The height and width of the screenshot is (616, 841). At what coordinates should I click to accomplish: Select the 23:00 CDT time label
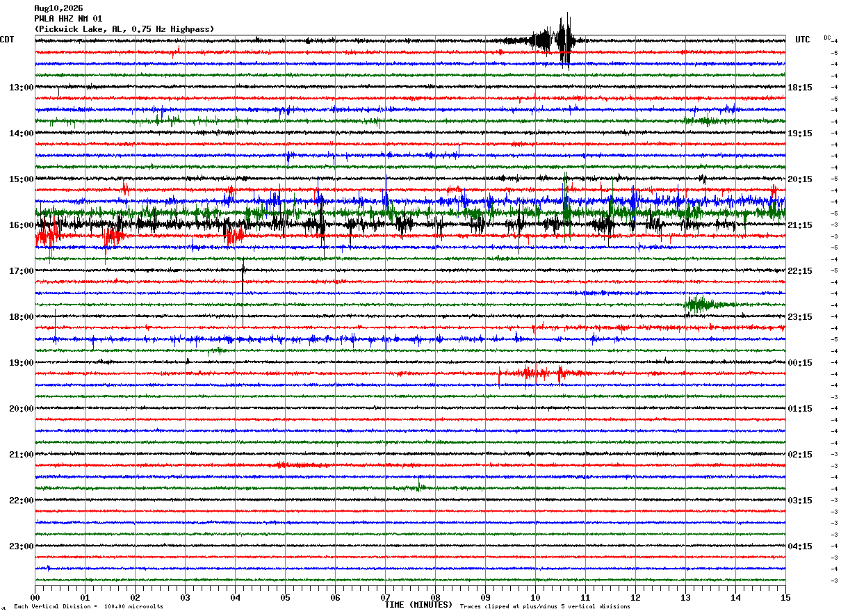pyautogui.click(x=21, y=546)
